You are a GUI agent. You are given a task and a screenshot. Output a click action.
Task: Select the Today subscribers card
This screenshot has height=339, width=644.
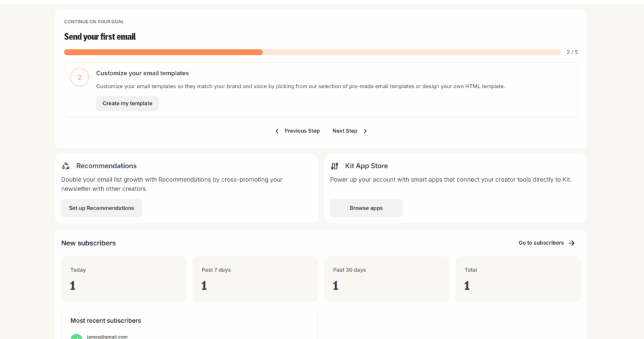123,279
